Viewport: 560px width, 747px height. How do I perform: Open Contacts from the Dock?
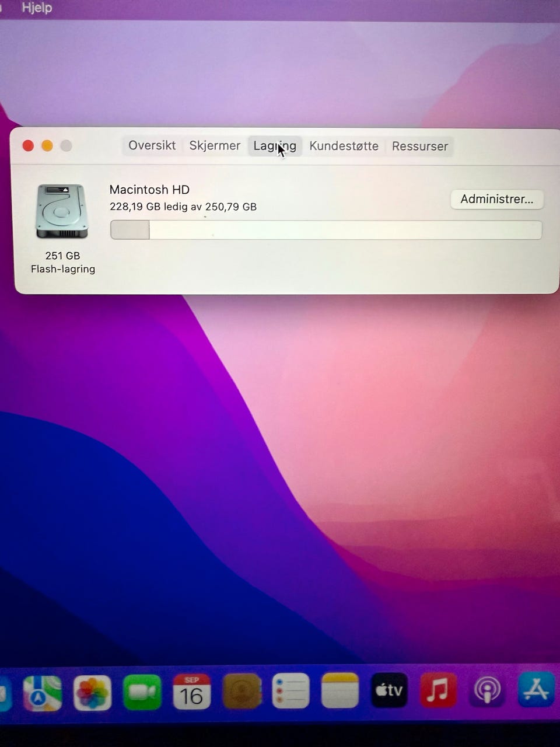pyautogui.click(x=242, y=691)
